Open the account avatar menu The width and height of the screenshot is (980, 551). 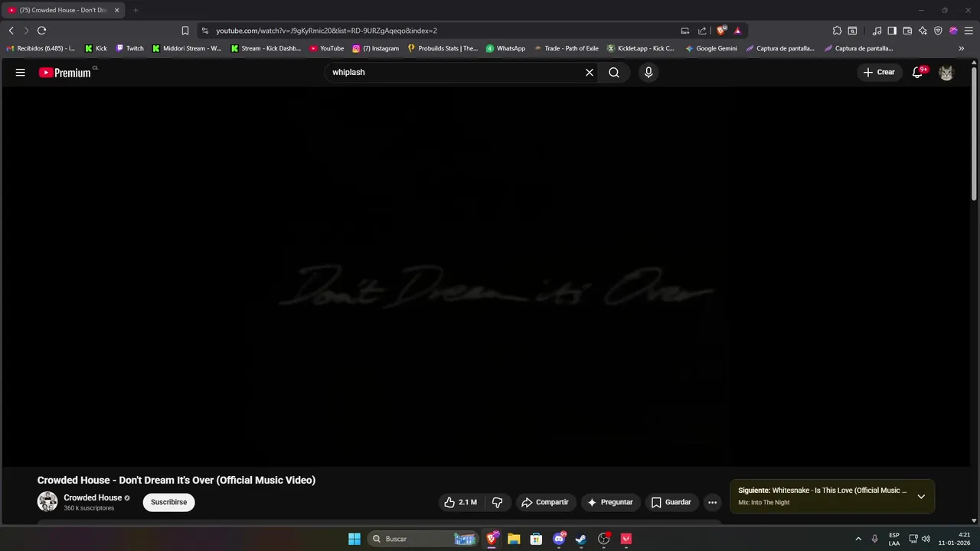[946, 72]
